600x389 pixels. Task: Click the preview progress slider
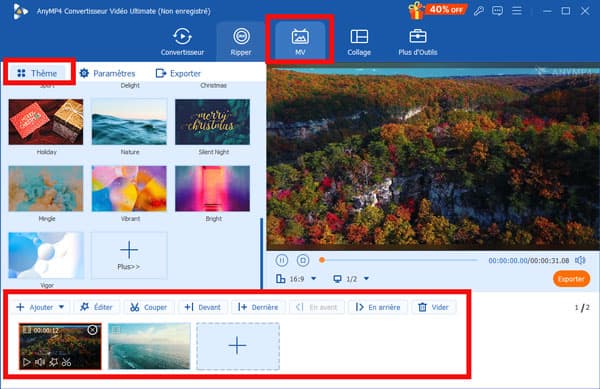pyautogui.click(x=400, y=260)
